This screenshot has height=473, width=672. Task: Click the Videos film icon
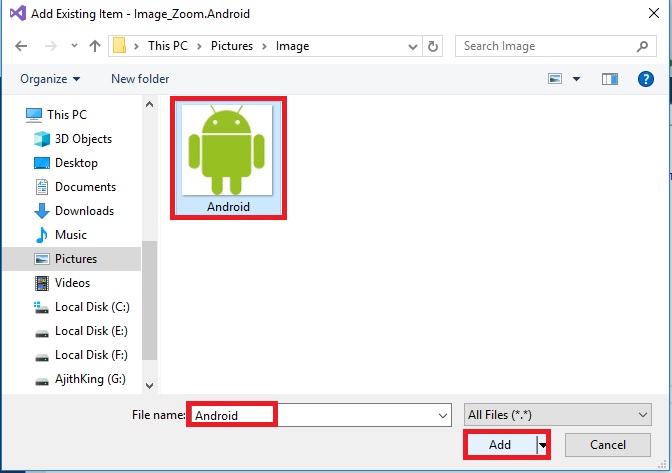tap(42, 283)
